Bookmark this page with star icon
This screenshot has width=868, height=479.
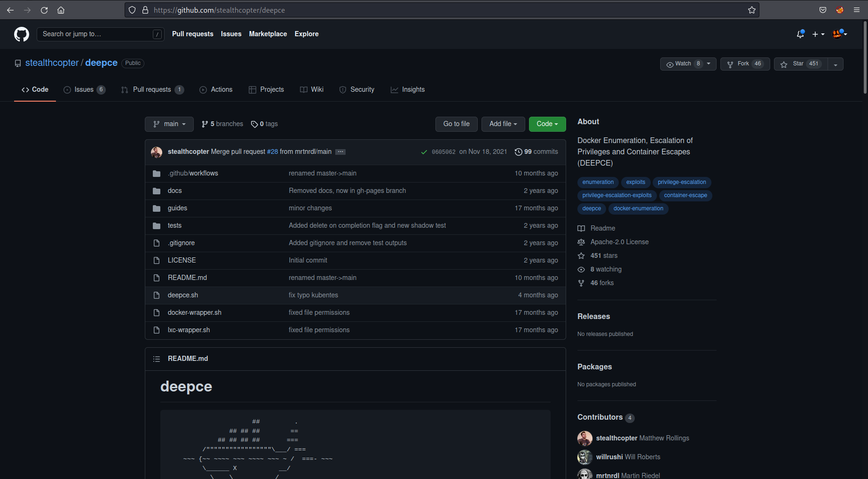pyautogui.click(x=752, y=10)
